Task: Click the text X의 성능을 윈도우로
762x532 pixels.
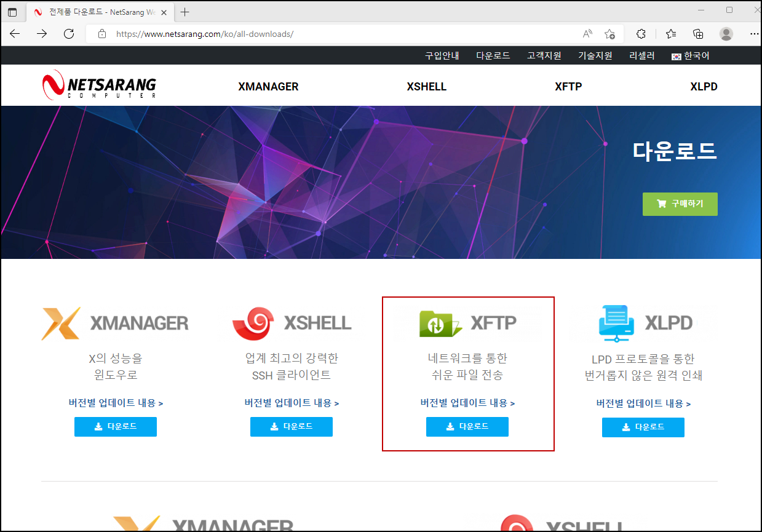Action: click(x=116, y=367)
